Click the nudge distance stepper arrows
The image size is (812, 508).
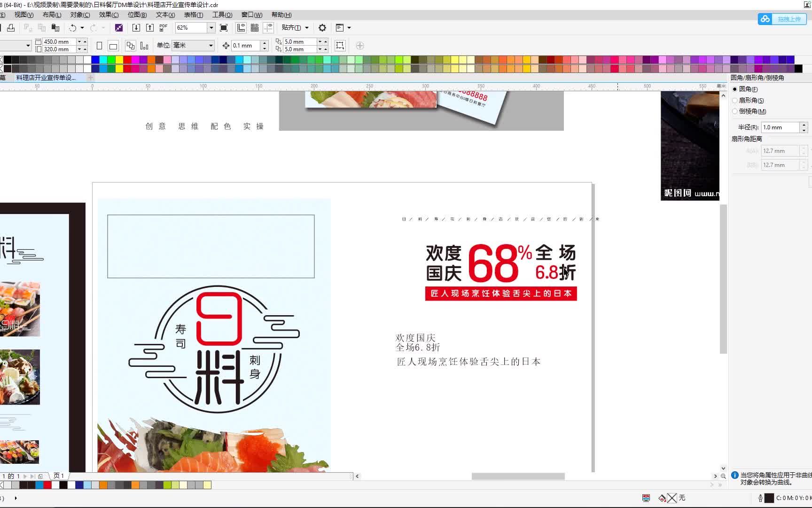pyautogui.click(x=265, y=46)
